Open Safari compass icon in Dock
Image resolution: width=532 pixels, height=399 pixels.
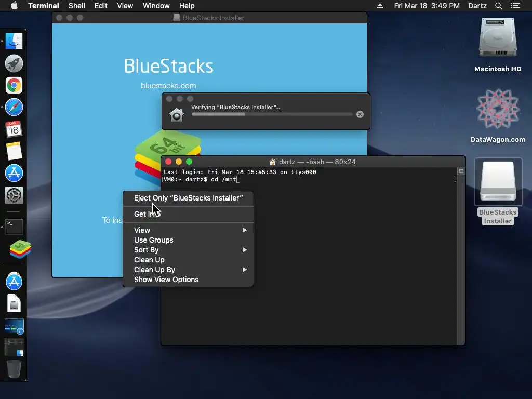tap(14, 107)
